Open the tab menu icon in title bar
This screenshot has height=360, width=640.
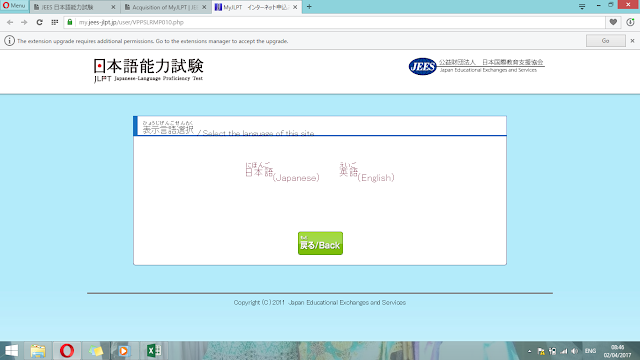[x=582, y=7]
